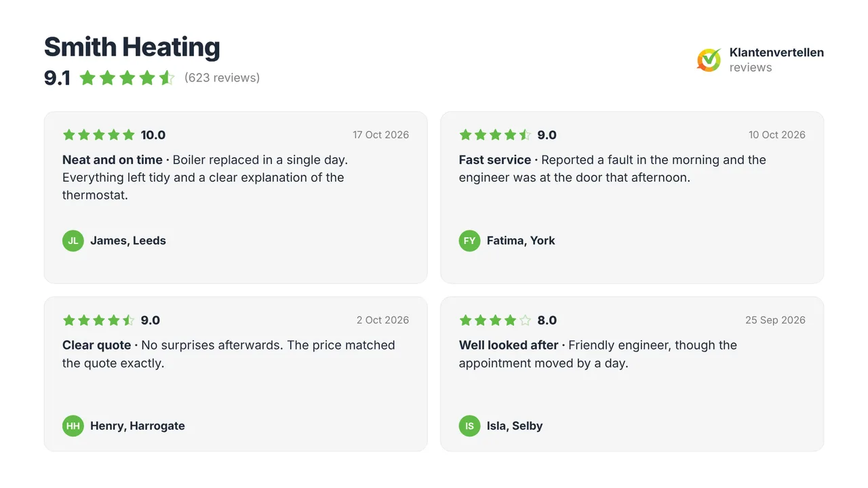Viewport: 868px width, 488px height.
Task: Click the 17 Oct 2026 review date
Action: 381,135
